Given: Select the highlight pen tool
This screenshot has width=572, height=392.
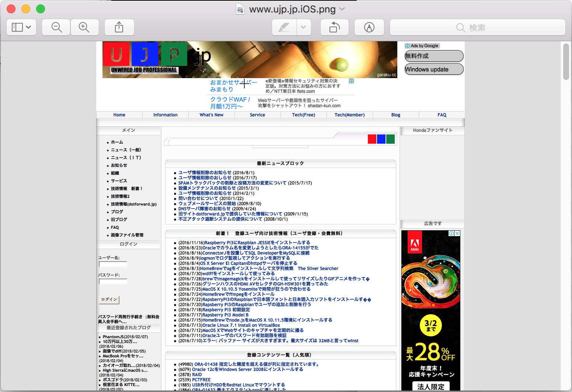Looking at the screenshot, I should [x=284, y=27].
